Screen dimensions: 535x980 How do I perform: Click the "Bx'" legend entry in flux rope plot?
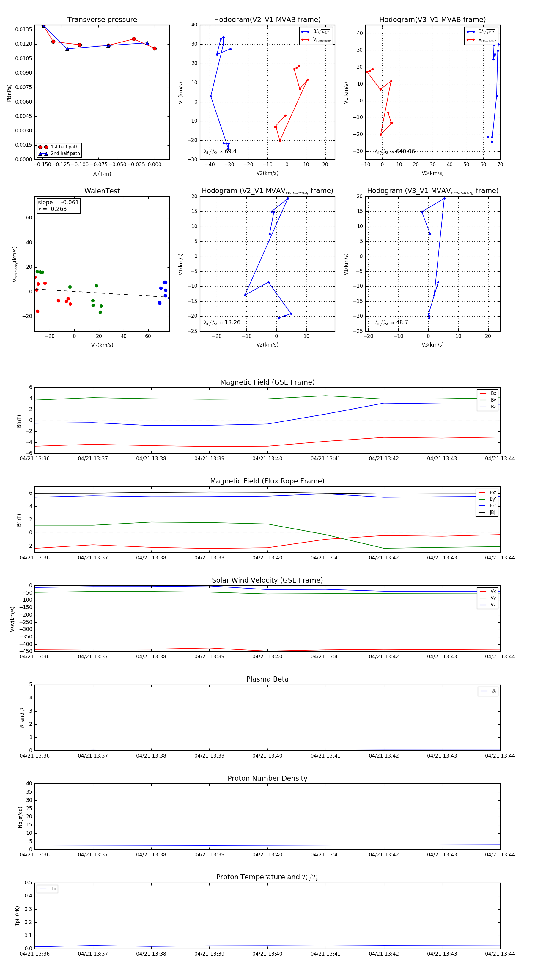487,492
